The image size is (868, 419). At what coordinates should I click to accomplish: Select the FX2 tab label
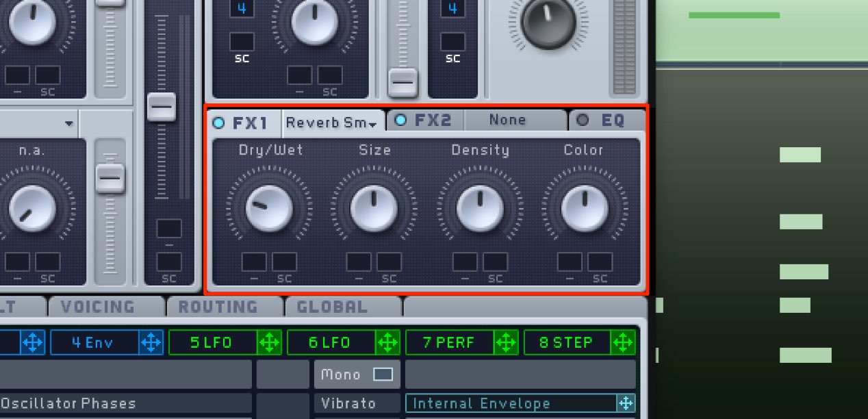(433, 120)
